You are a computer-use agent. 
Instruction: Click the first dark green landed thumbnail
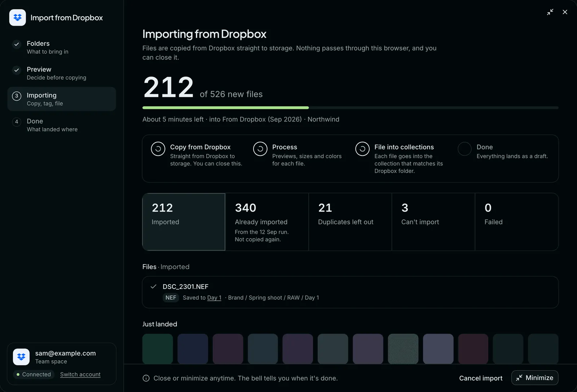click(158, 349)
